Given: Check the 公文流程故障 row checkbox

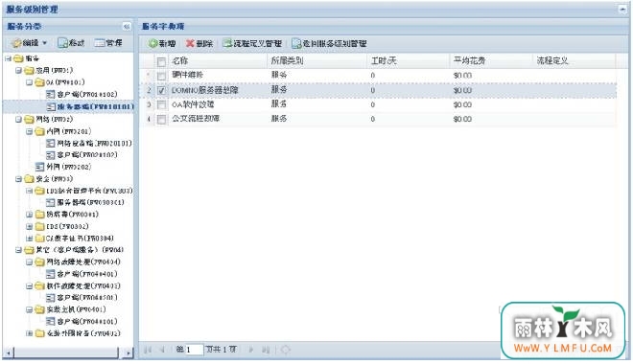Looking at the screenshot, I should coord(161,120).
